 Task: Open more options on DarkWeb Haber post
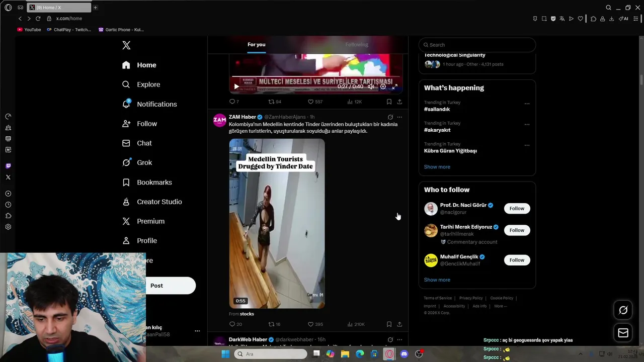tap(399, 340)
